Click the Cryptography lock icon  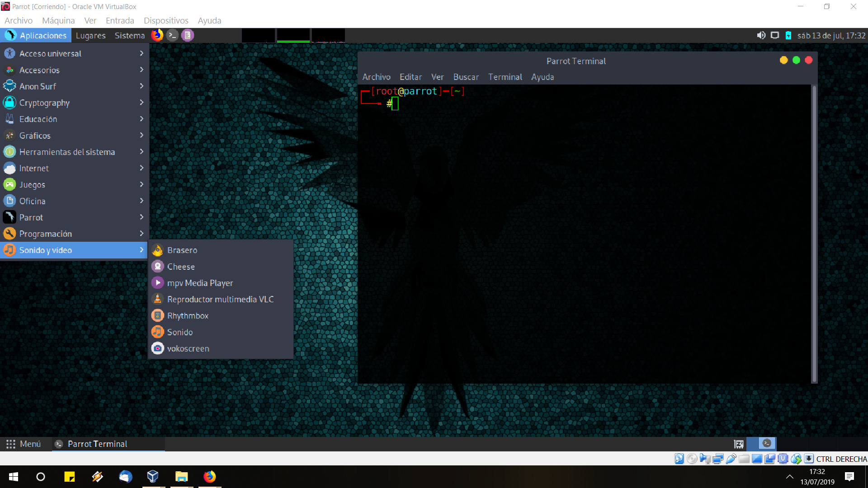pyautogui.click(x=9, y=103)
